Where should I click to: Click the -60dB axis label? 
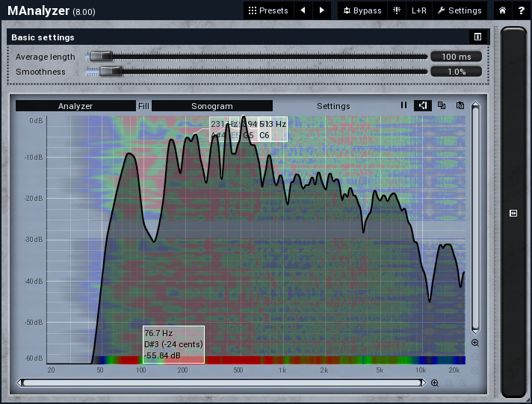click(x=34, y=358)
